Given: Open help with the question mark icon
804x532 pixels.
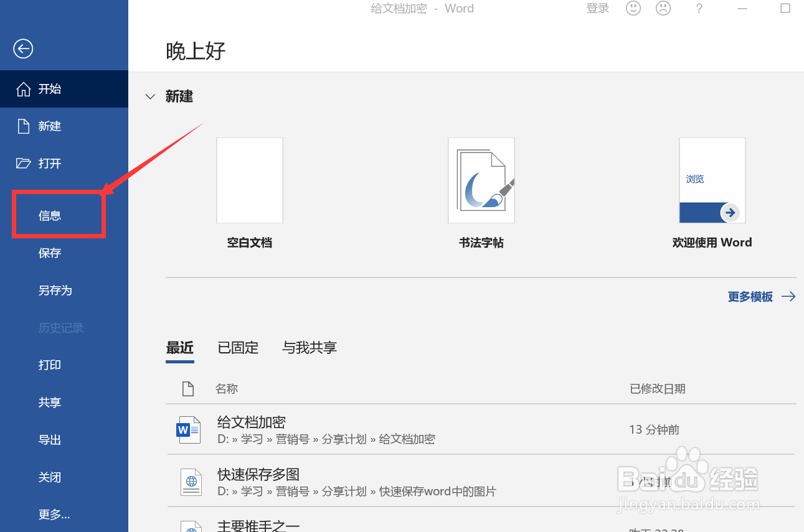Looking at the screenshot, I should (x=699, y=9).
